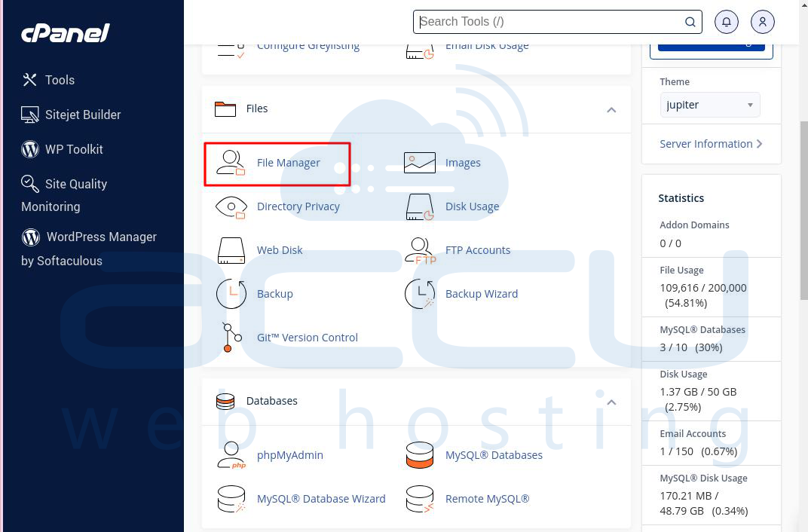Screen dimensions: 808x532
Task: Open the MySQL Database Wizard link
Action: pyautogui.click(x=321, y=499)
